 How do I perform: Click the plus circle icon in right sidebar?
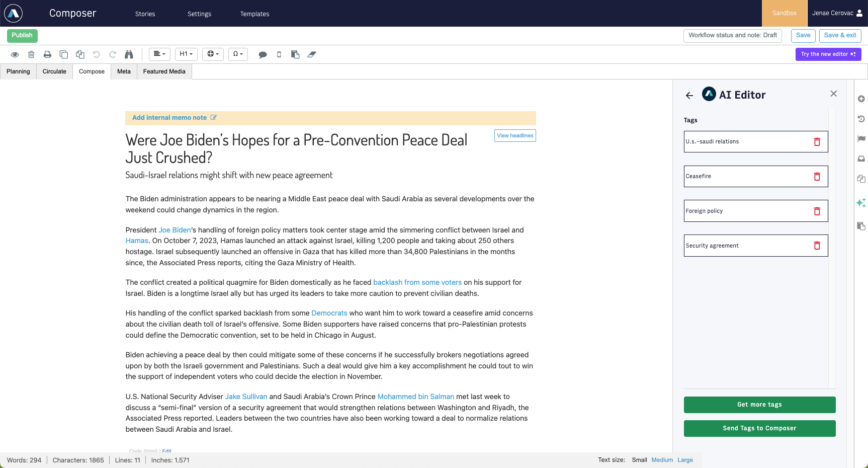pyautogui.click(x=861, y=99)
